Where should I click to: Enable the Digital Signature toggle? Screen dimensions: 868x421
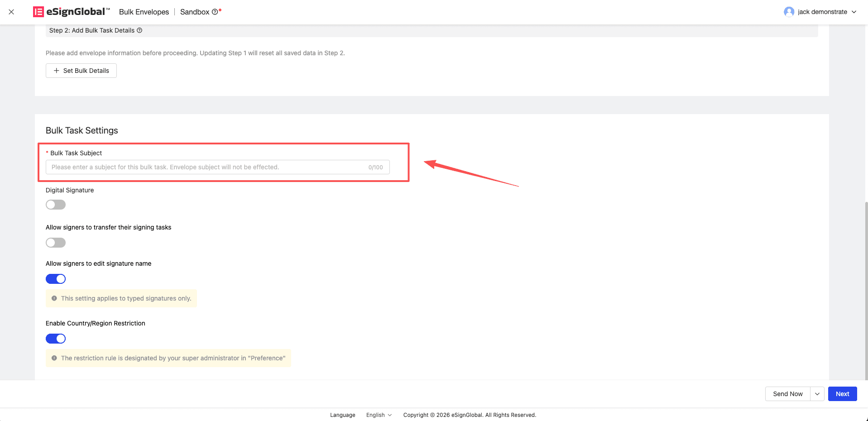click(x=56, y=205)
